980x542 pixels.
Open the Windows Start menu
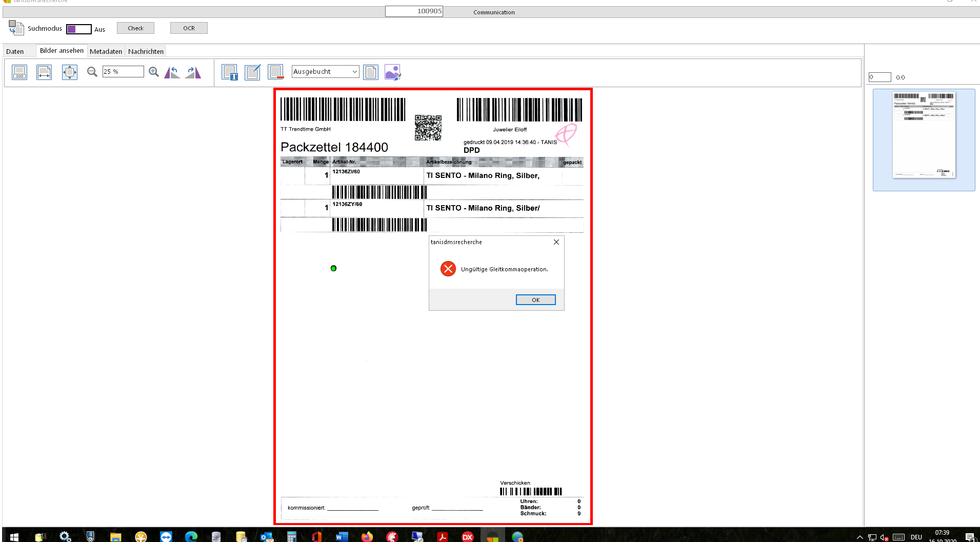14,537
